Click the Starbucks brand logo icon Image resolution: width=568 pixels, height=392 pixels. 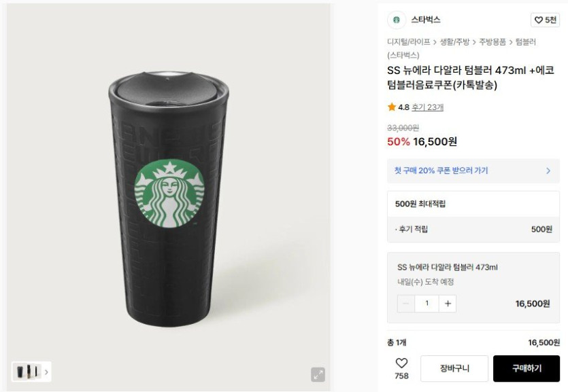coord(396,20)
